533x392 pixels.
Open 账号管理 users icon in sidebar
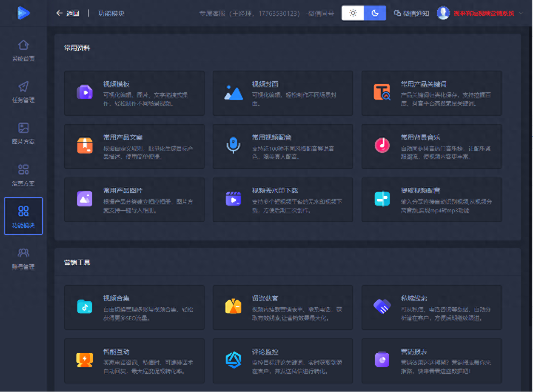[23, 253]
